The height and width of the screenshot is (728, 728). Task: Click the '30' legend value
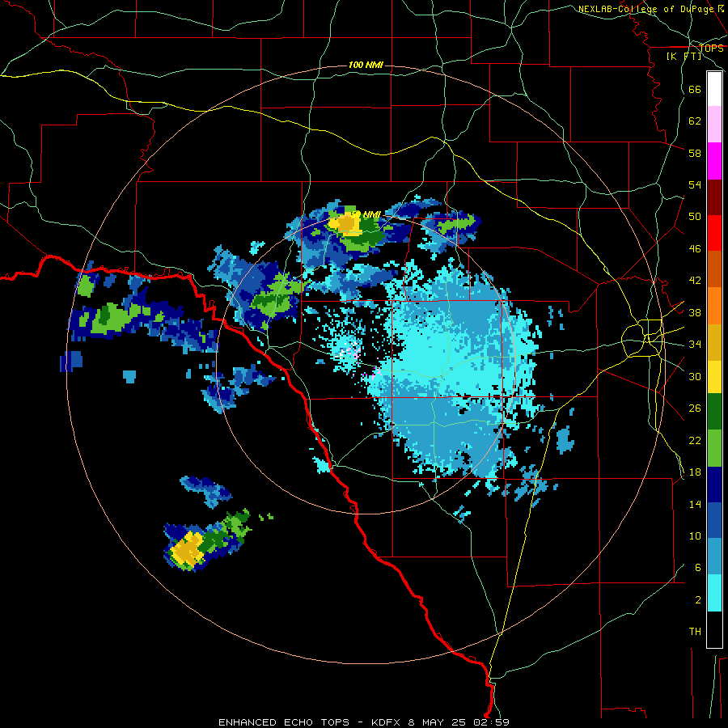tap(695, 376)
